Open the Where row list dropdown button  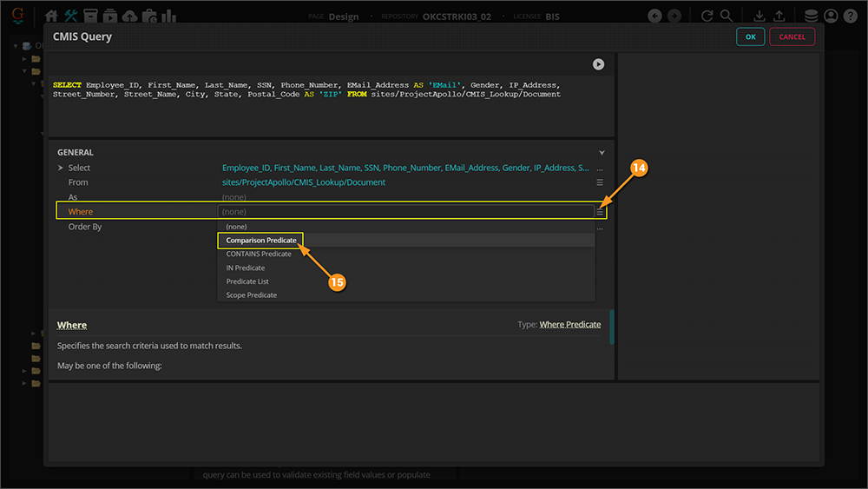coord(599,212)
